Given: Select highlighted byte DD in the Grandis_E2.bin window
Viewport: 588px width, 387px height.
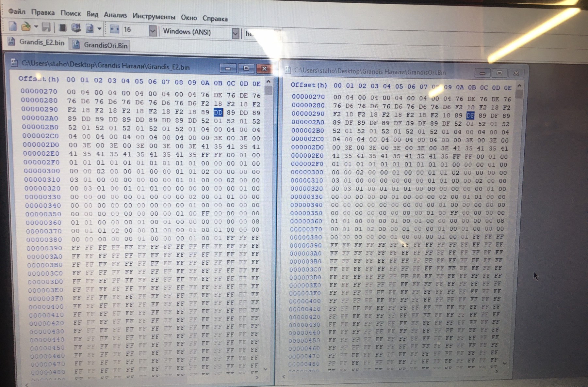Looking at the screenshot, I should pyautogui.click(x=218, y=113).
